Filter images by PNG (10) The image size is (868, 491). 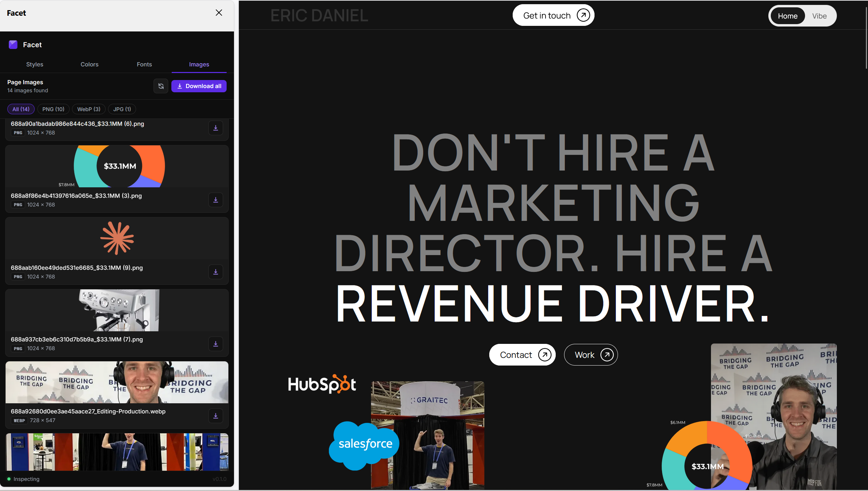(x=53, y=109)
